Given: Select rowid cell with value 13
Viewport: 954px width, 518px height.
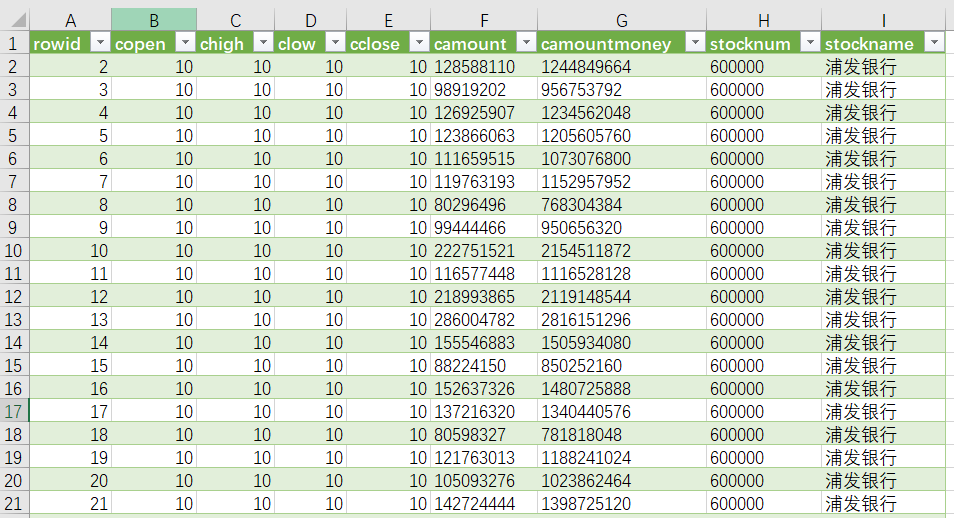Looking at the screenshot, I should tap(71, 320).
